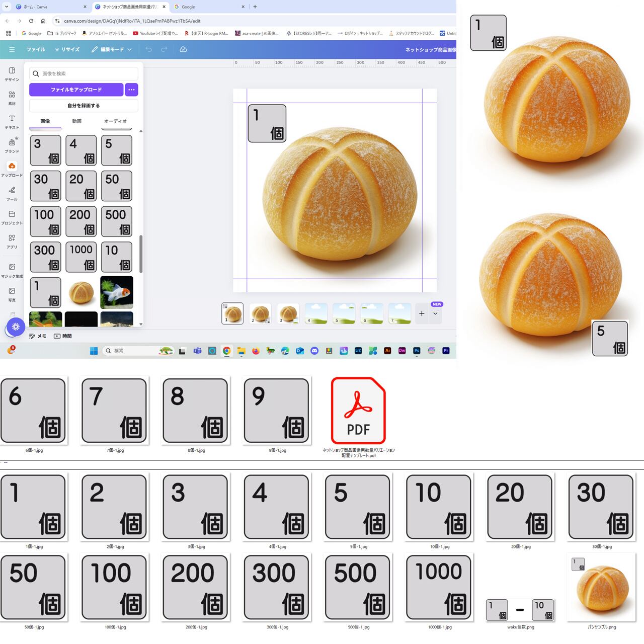Click the uploads panel vertical scrollbar thumb
This screenshot has width=644, height=644.
pos(141,254)
